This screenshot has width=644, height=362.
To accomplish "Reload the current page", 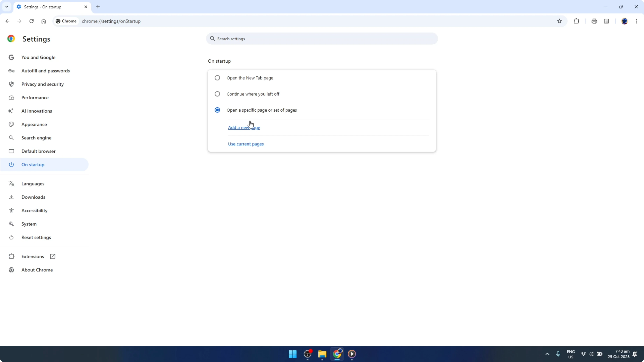I will [31, 21].
